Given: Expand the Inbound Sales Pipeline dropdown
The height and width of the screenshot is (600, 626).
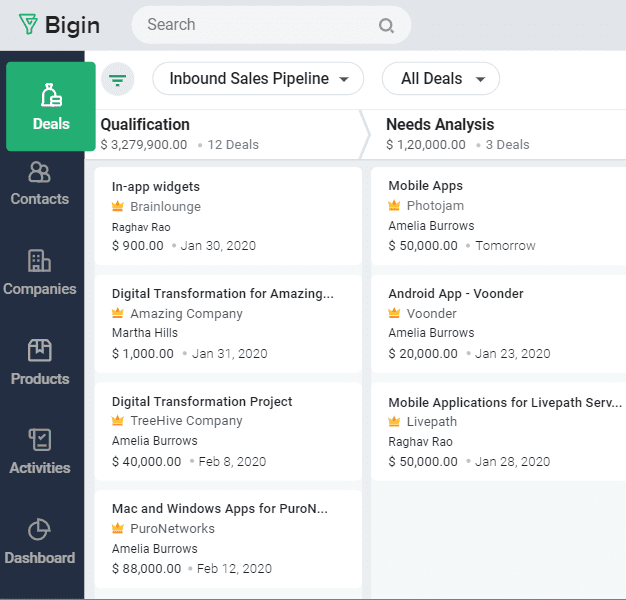Looking at the screenshot, I should tap(258, 79).
